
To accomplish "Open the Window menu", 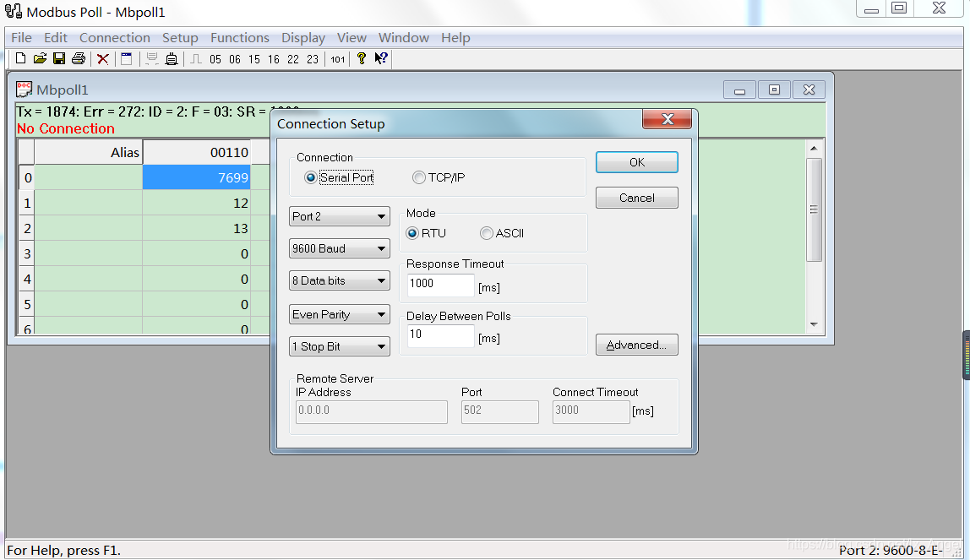I will pos(403,38).
